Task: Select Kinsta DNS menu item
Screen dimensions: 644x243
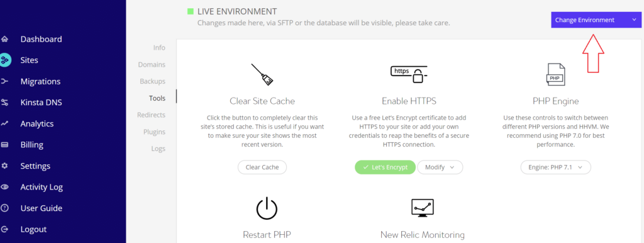Action: pos(41,103)
